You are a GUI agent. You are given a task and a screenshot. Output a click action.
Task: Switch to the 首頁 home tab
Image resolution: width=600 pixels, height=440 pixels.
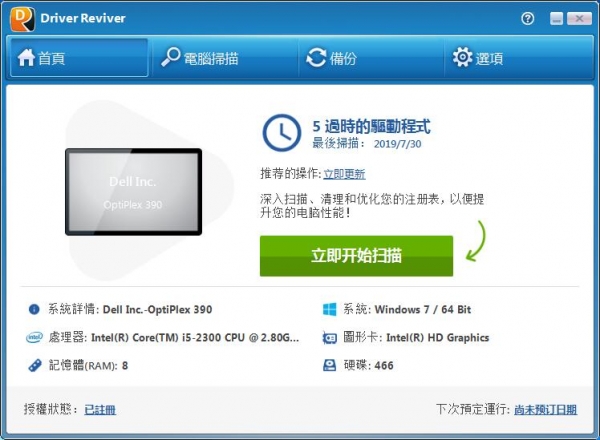coord(79,58)
